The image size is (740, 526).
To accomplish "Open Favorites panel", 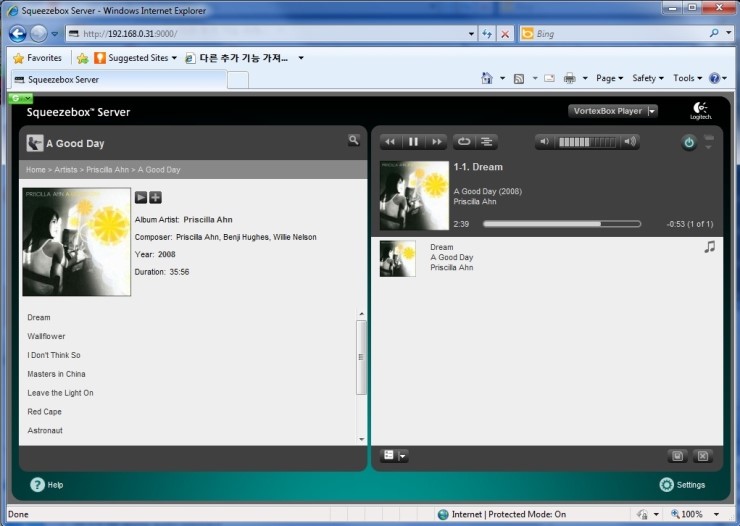I will (38, 58).
